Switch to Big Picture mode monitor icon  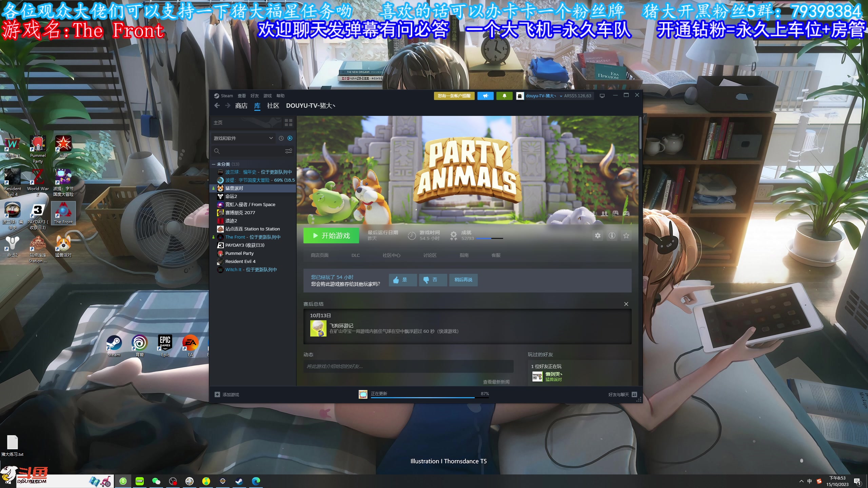pos(602,96)
